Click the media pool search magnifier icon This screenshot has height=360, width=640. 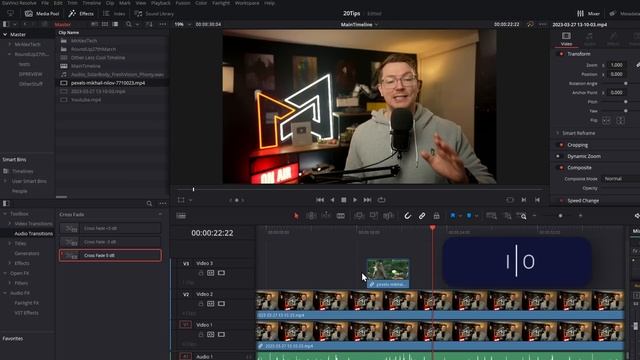click(129, 24)
